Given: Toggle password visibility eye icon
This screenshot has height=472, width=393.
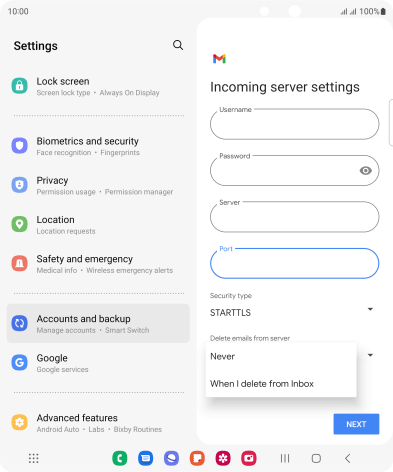Looking at the screenshot, I should (x=365, y=171).
